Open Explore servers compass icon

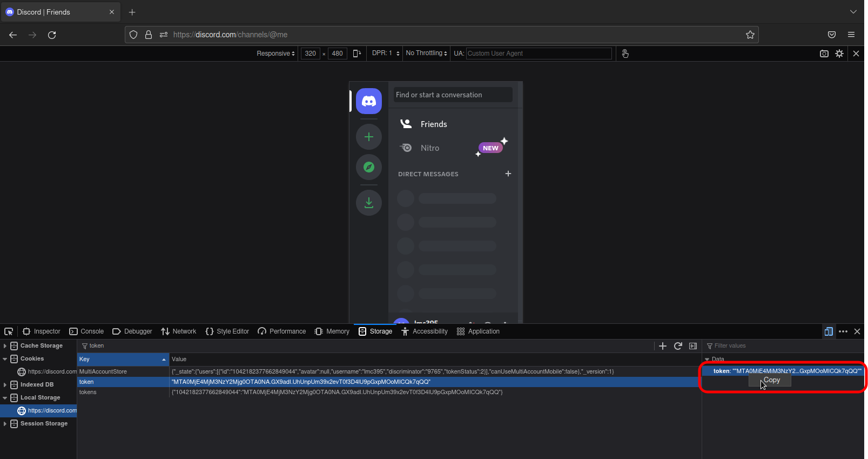(x=369, y=167)
